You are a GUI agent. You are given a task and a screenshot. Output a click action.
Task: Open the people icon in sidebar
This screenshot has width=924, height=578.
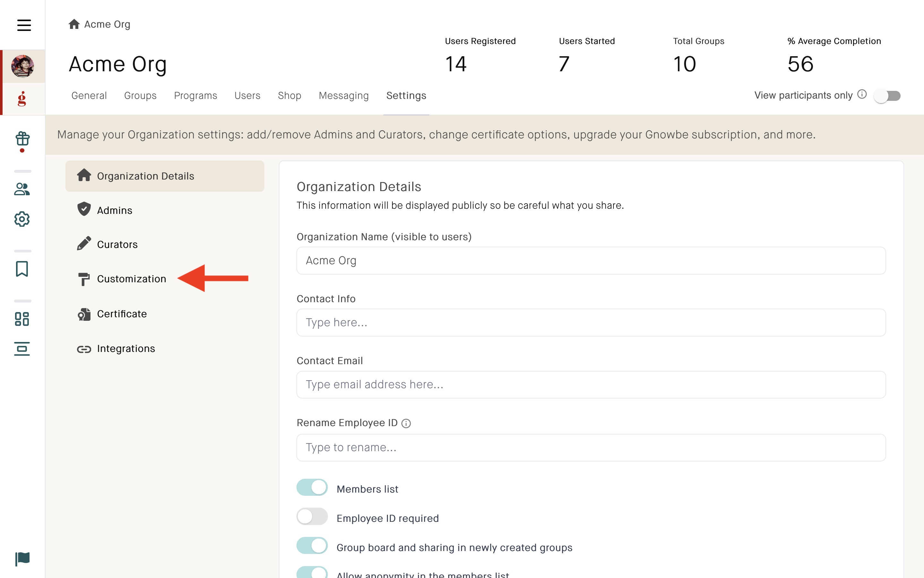22,189
